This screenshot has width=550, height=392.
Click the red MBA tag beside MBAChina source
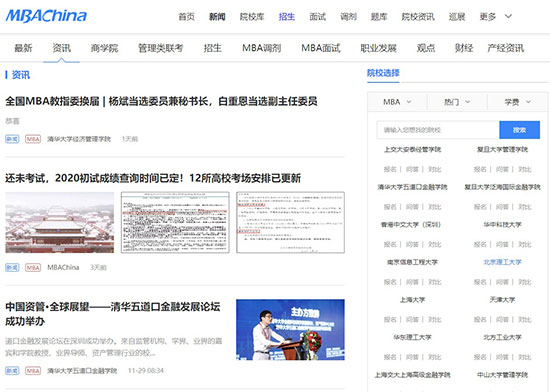33,268
